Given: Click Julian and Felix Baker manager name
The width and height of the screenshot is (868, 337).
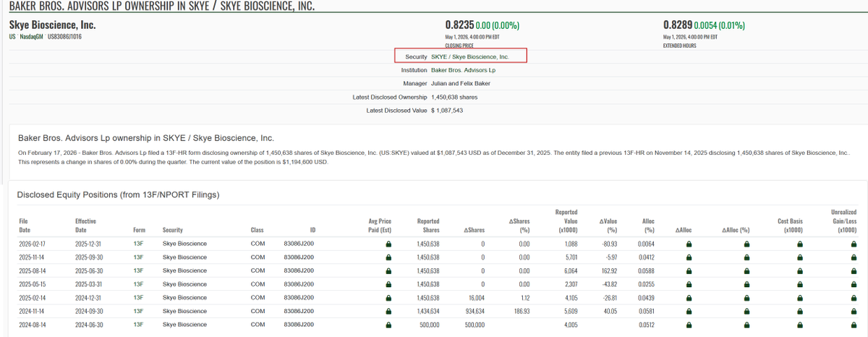Looking at the screenshot, I should click(460, 84).
